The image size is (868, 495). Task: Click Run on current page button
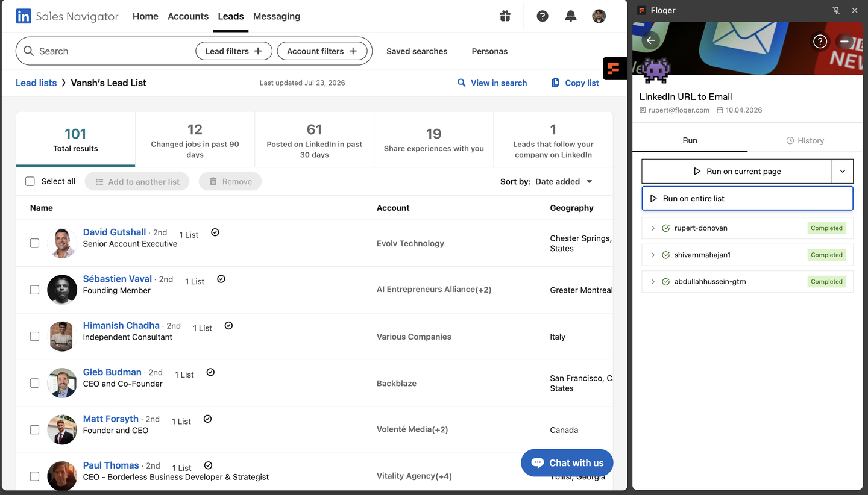click(737, 171)
